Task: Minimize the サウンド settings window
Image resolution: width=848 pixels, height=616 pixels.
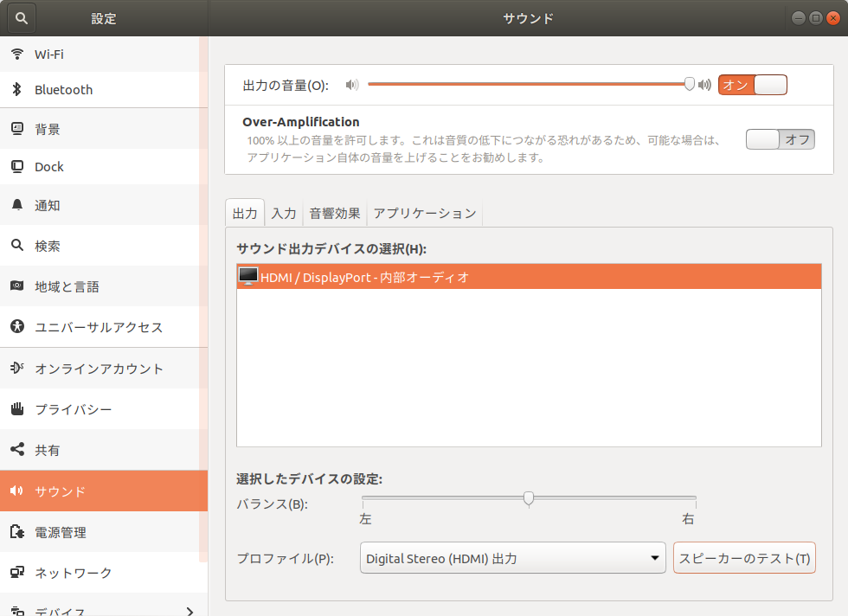Action: [x=798, y=18]
